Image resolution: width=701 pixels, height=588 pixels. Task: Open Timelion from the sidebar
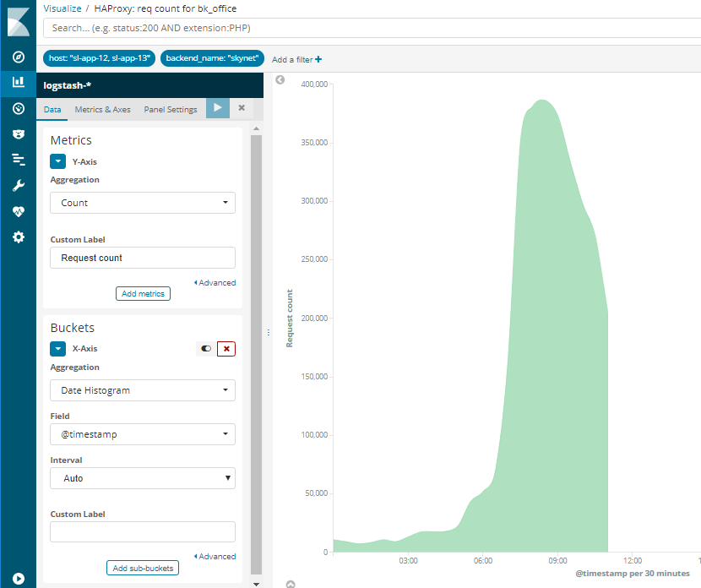(x=18, y=133)
